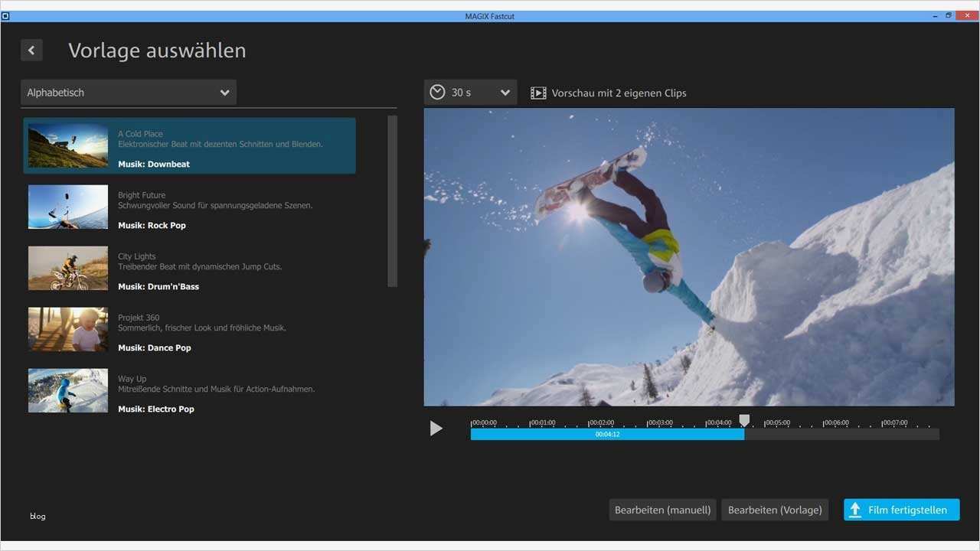Click the 'Way Up' template thumbnail

click(x=67, y=390)
